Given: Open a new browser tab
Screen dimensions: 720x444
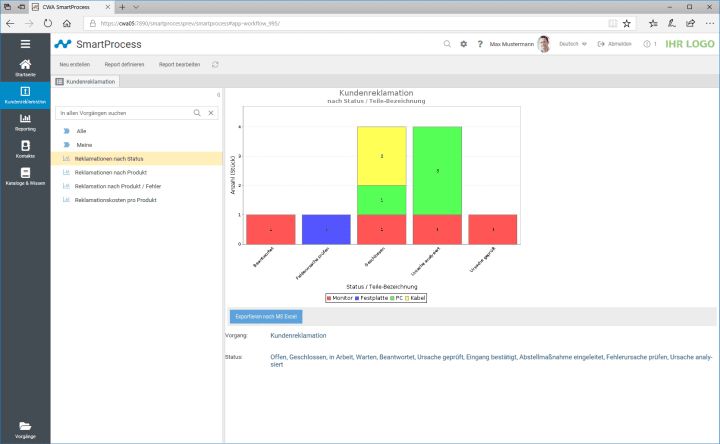Looking at the screenshot, I should pos(122,7).
